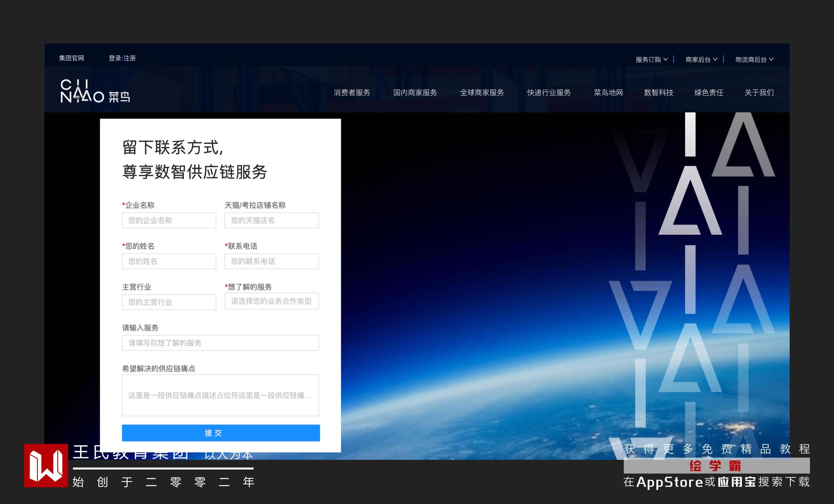834x504 pixels.
Task: Click the 联系电话 input field
Action: point(272,261)
